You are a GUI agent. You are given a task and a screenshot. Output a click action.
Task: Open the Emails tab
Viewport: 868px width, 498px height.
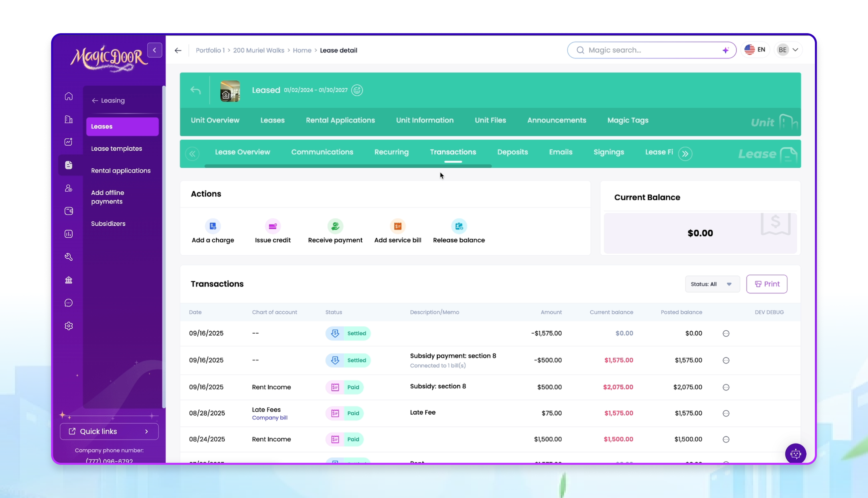pyautogui.click(x=560, y=152)
